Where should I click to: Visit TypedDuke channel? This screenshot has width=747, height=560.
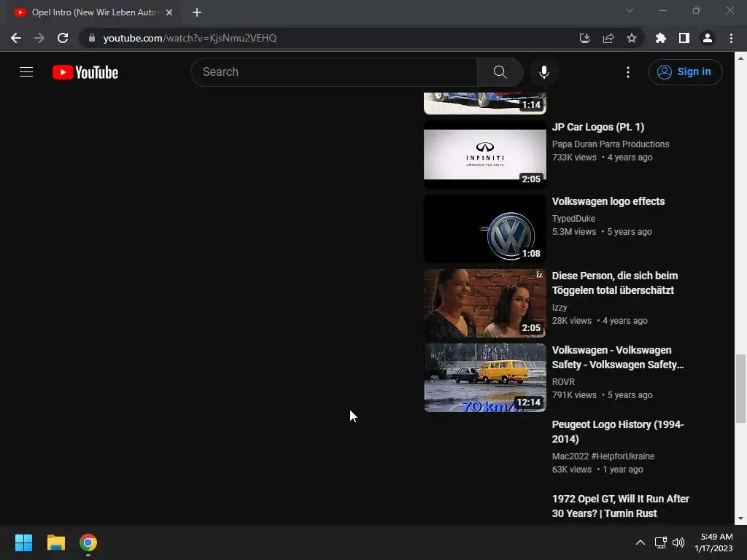point(573,218)
